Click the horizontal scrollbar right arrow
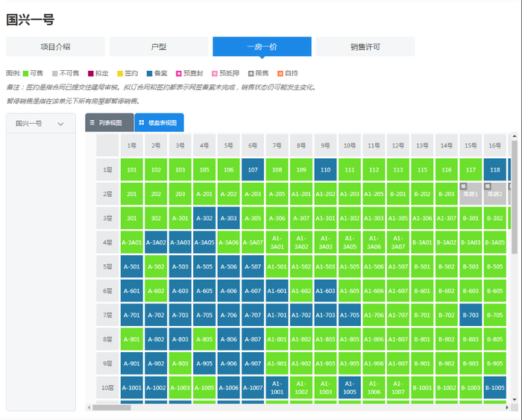This screenshot has width=522, height=420. (507, 407)
